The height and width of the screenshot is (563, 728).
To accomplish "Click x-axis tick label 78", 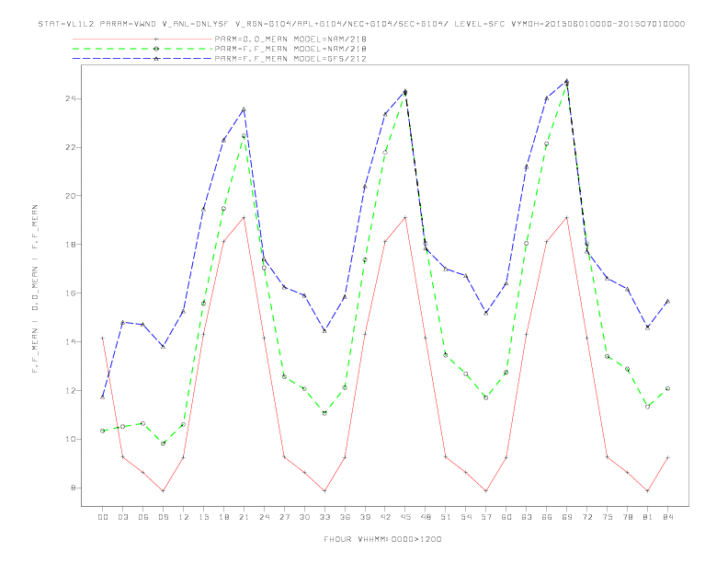I will [x=628, y=517].
